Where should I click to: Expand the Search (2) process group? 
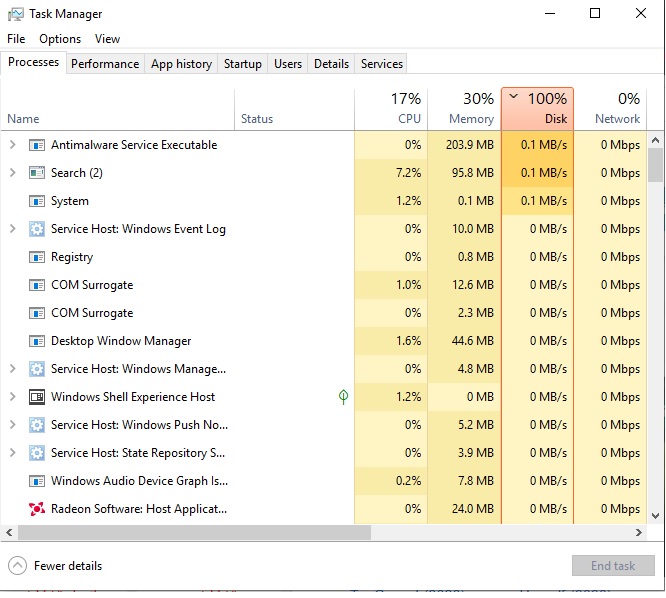(x=13, y=173)
